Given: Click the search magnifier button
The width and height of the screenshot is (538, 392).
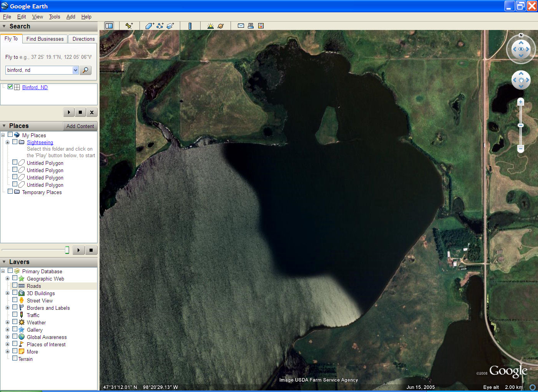Looking at the screenshot, I should coord(85,70).
